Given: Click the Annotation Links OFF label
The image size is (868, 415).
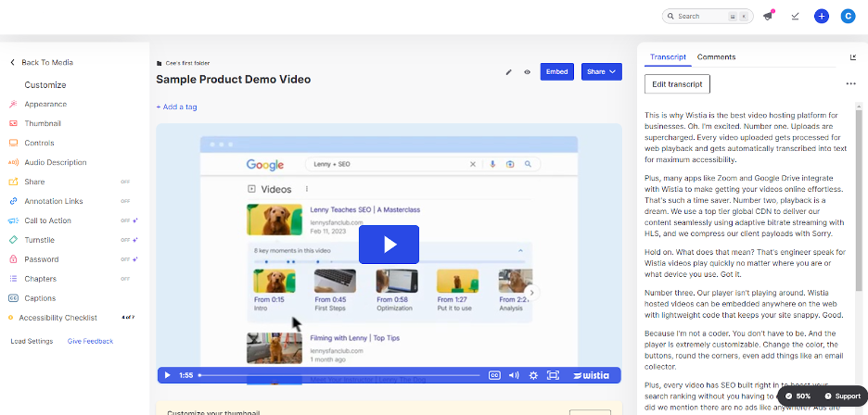Looking at the screenshot, I should coord(125,201).
